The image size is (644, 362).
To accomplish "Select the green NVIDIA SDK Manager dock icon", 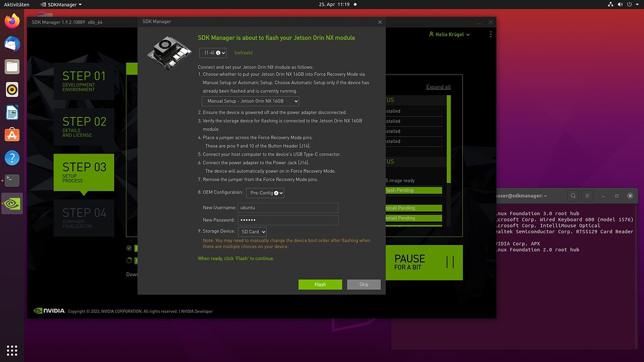I will [11, 203].
